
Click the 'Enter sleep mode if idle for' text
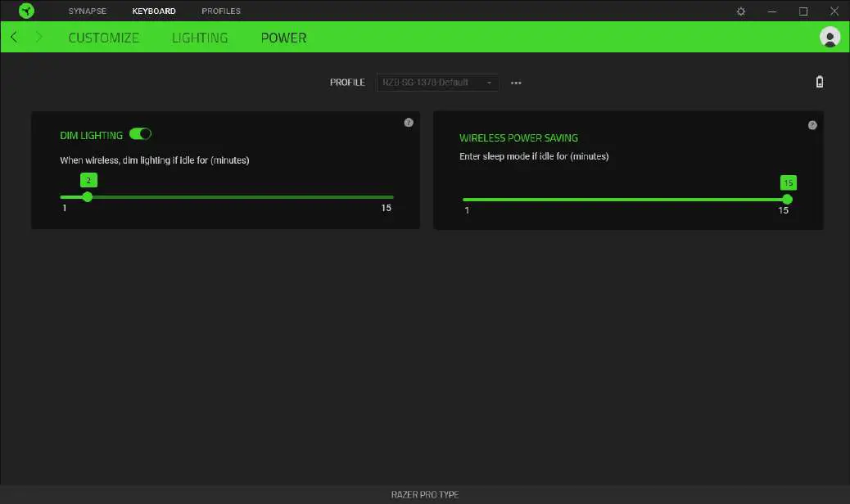(x=534, y=156)
